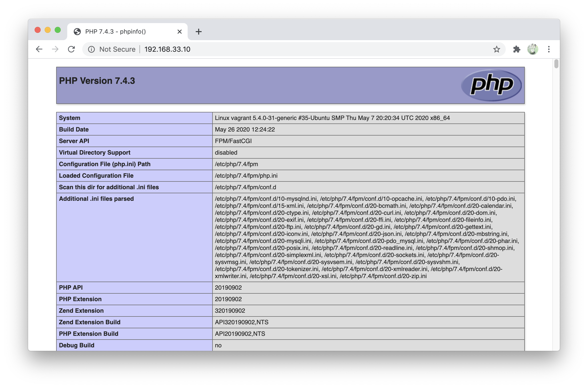The height and width of the screenshot is (388, 588).
Task: Click the '/etc/php/7.4/fpm' path value
Action: pos(237,164)
